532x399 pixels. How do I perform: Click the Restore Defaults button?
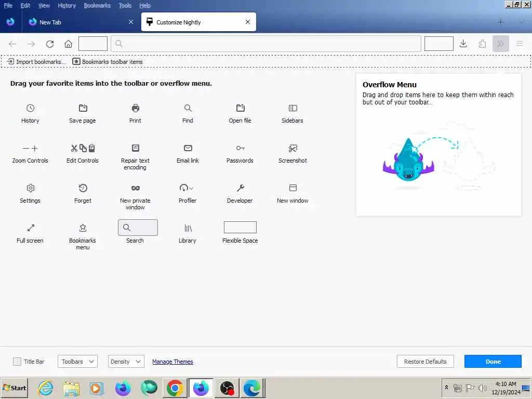pyautogui.click(x=425, y=362)
